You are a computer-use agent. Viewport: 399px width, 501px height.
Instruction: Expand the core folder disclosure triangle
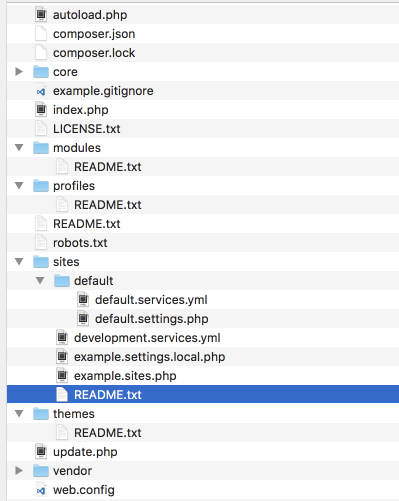19,71
